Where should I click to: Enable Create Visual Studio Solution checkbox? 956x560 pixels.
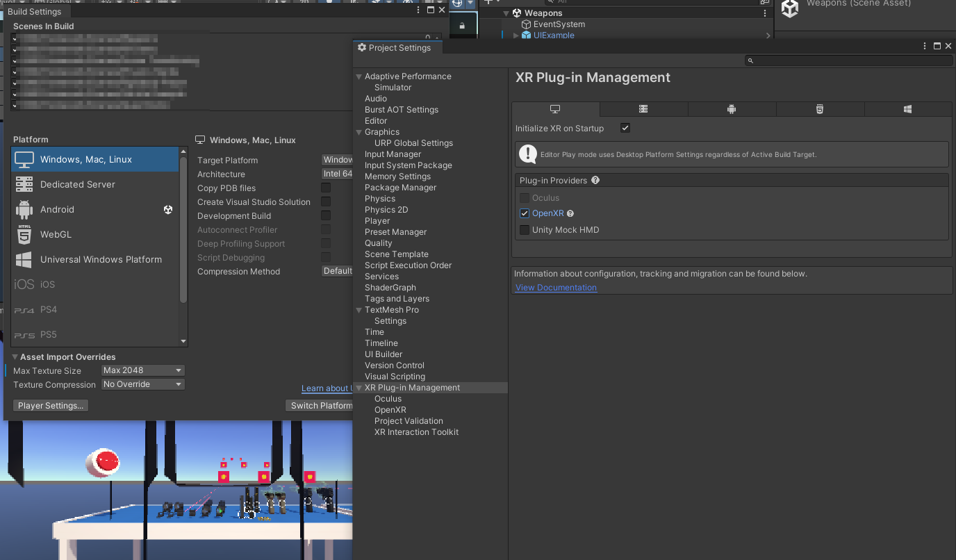pyautogui.click(x=326, y=202)
